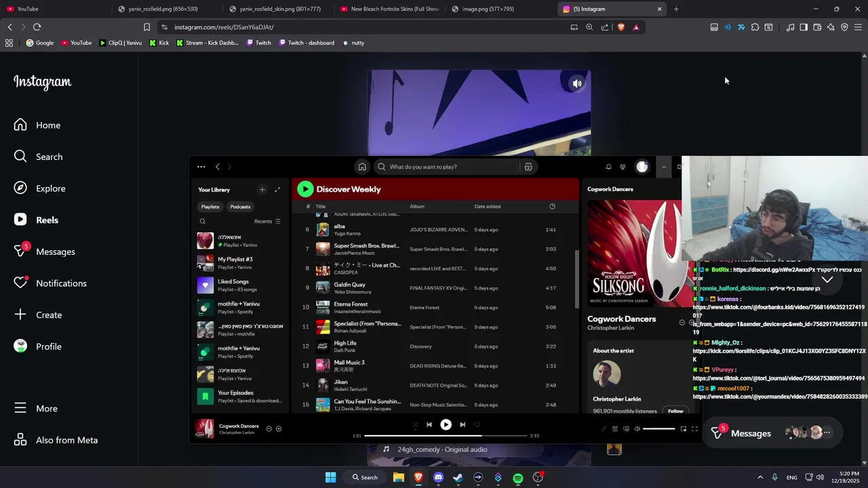
Task: Open Brave main hamburger menu
Action: (858, 27)
